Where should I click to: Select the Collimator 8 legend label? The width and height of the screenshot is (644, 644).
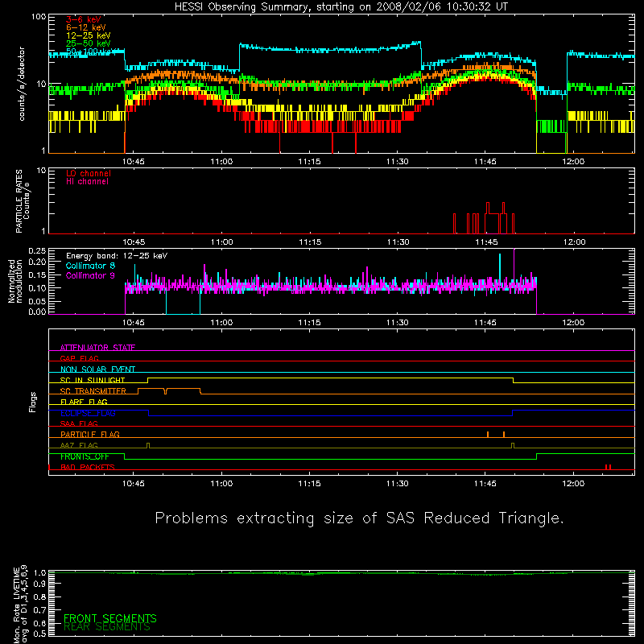(90, 266)
